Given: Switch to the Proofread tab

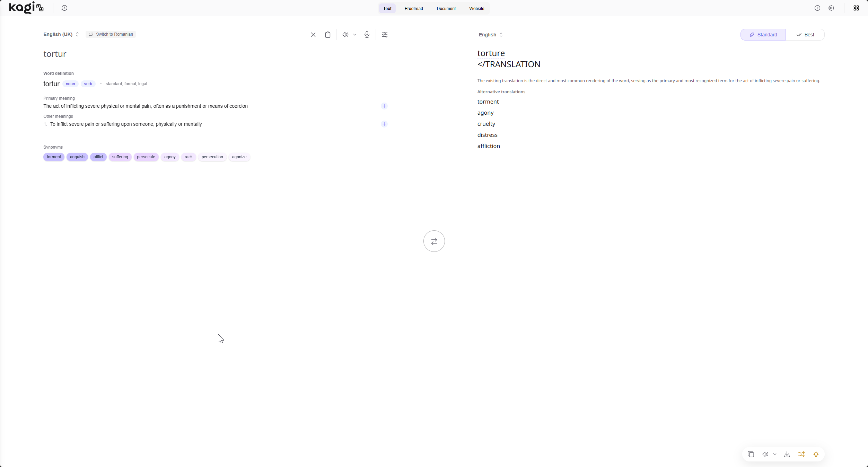Looking at the screenshot, I should pyautogui.click(x=414, y=8).
